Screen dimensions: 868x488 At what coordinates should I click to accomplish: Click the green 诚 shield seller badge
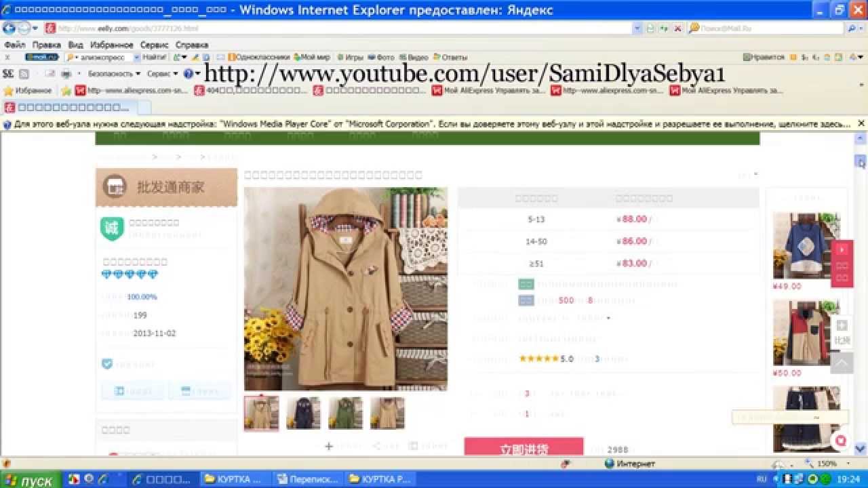(x=112, y=228)
